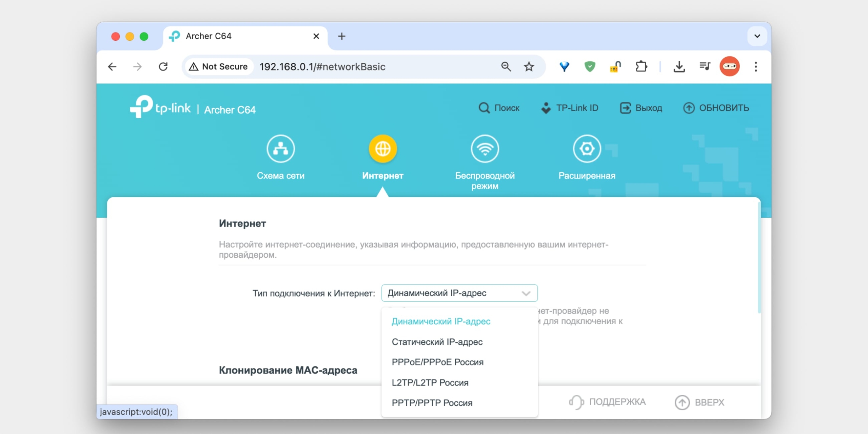
Task: Open the Схема сети network map icon
Action: (281, 148)
